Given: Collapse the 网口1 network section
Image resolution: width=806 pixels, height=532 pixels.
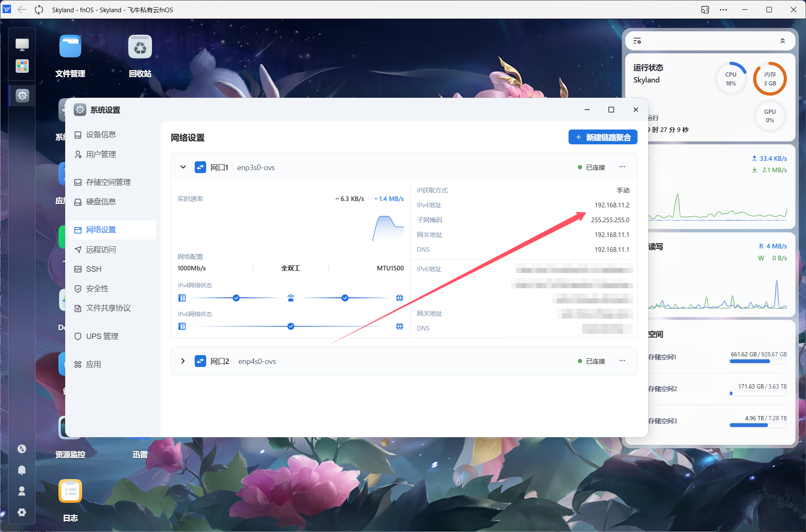Looking at the screenshot, I should pos(183,167).
